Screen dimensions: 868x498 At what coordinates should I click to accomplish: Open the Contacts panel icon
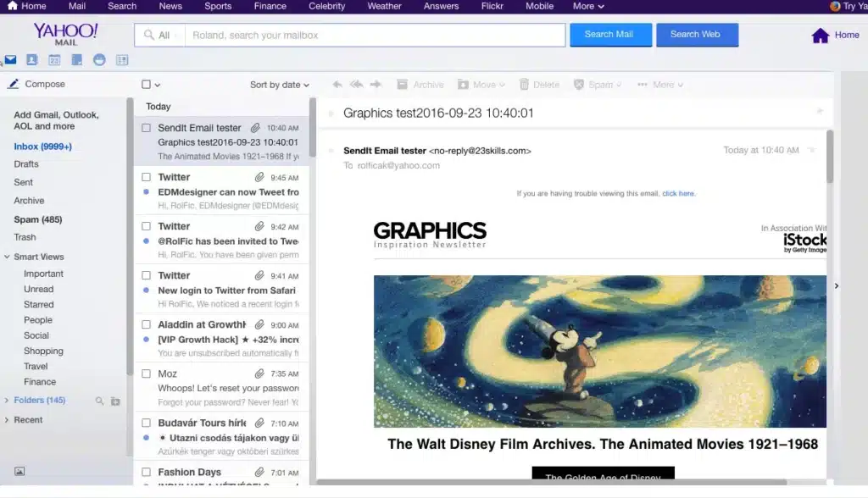(31, 59)
